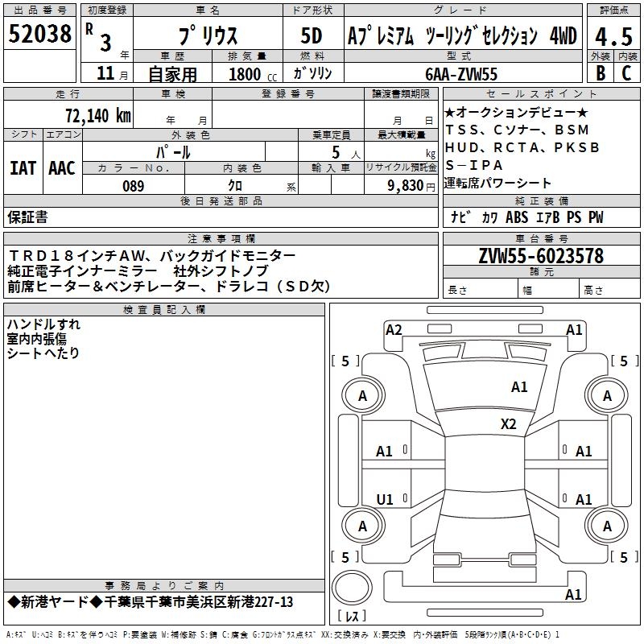Click A1 mark on the hood
The height and width of the screenshot is (644, 644).
(519, 387)
